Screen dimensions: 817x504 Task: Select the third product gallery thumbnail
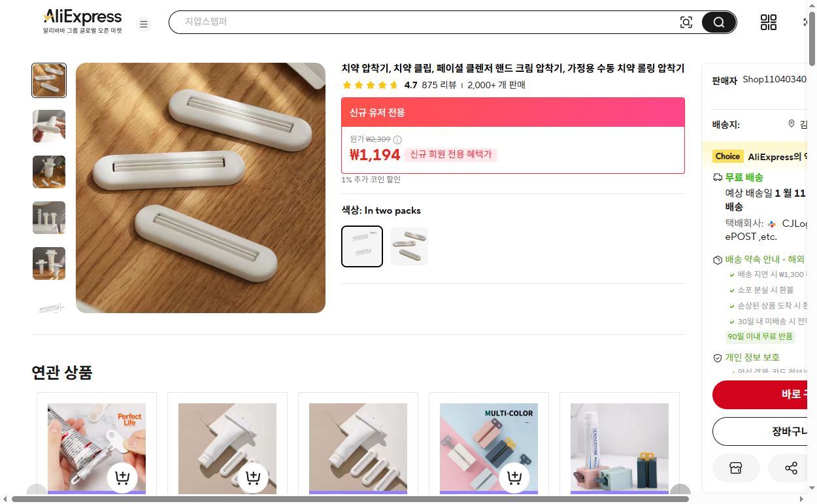48,172
